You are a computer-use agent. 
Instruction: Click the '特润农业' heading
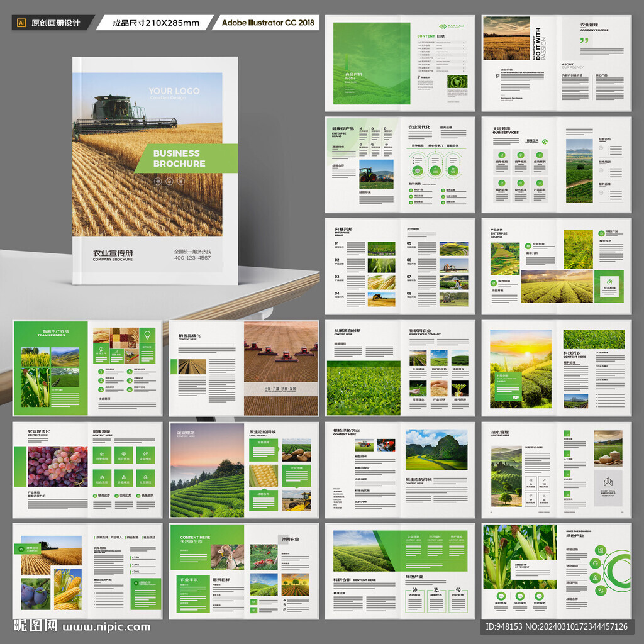pyautogui.click(x=290, y=539)
